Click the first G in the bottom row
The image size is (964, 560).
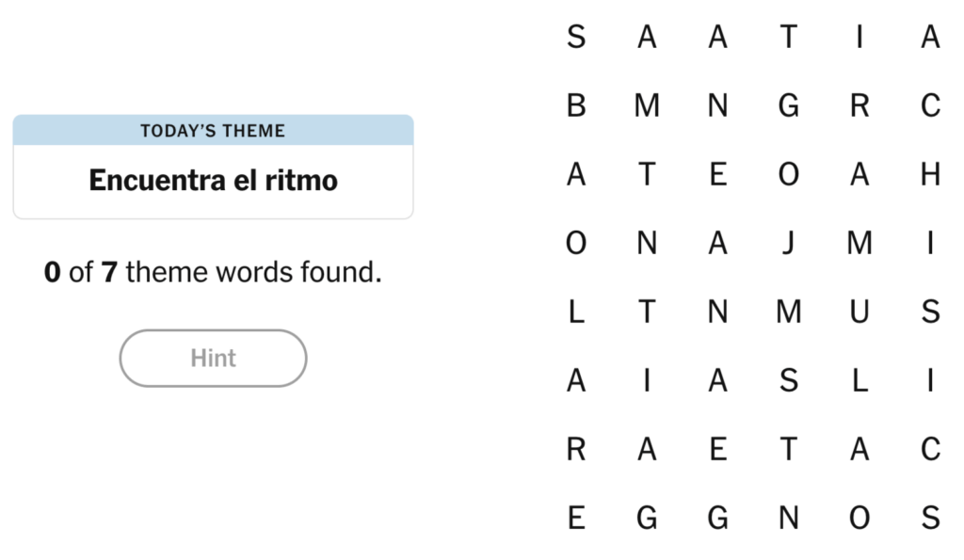647,517
